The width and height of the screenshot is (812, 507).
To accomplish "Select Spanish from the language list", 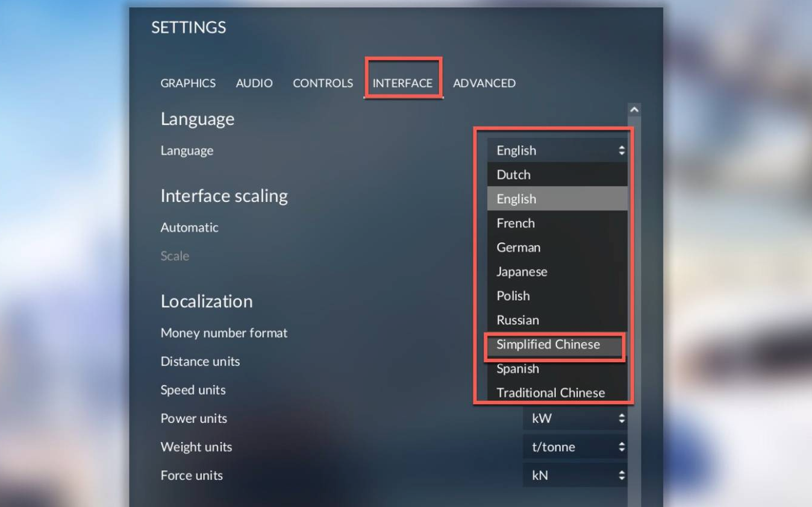I will (557, 368).
